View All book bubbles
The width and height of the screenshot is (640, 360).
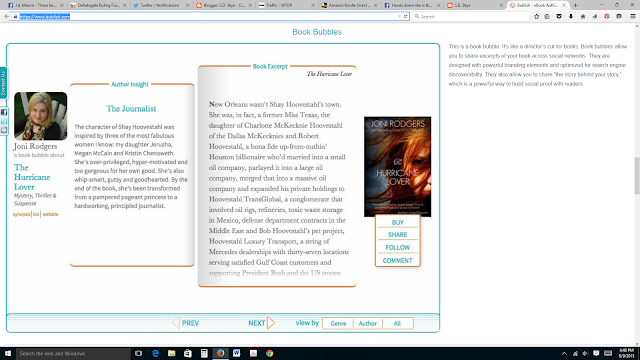pos(397,323)
